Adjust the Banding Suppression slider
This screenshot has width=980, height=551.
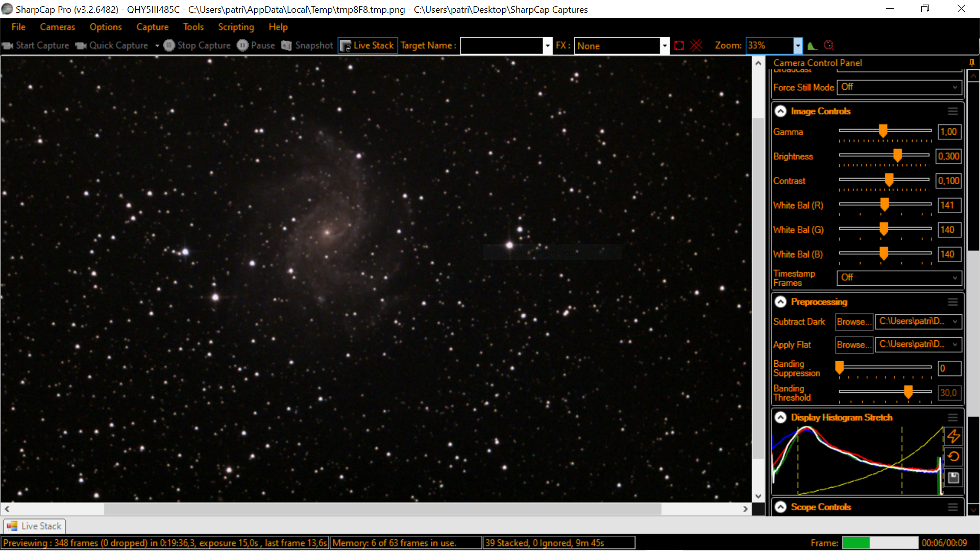pyautogui.click(x=839, y=367)
